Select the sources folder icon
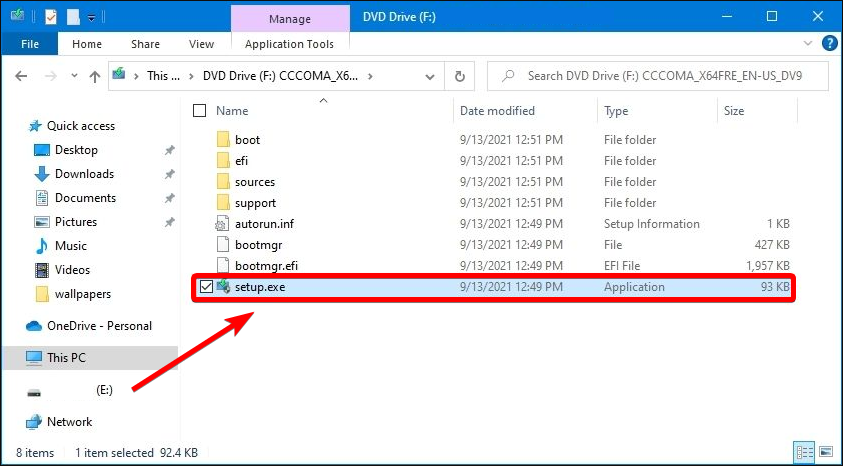This screenshot has height=466, width=843. pos(223,182)
